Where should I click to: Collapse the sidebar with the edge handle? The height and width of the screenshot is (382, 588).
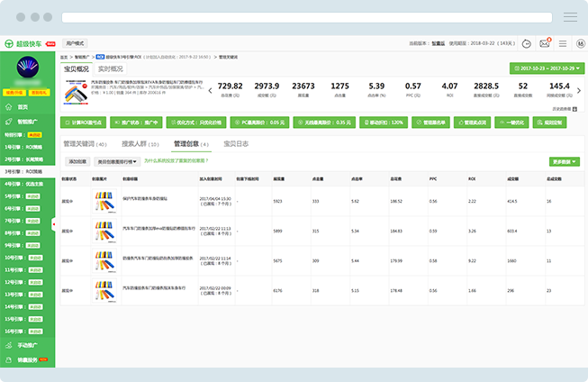click(56, 226)
